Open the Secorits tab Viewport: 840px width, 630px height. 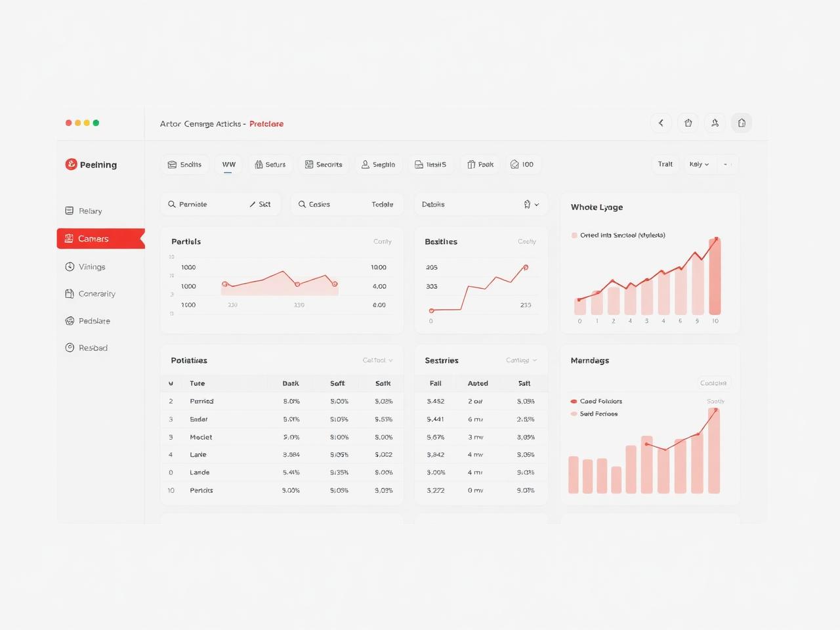[x=324, y=165]
